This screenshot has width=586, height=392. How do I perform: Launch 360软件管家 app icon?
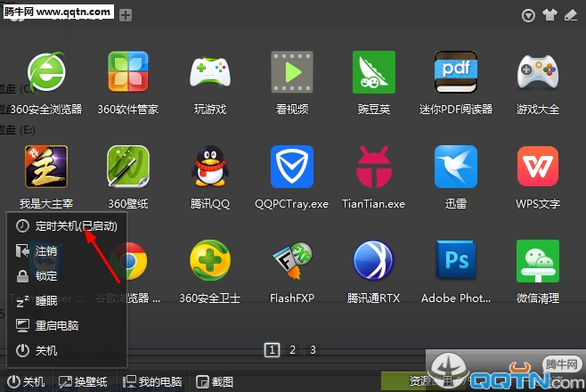(128, 72)
